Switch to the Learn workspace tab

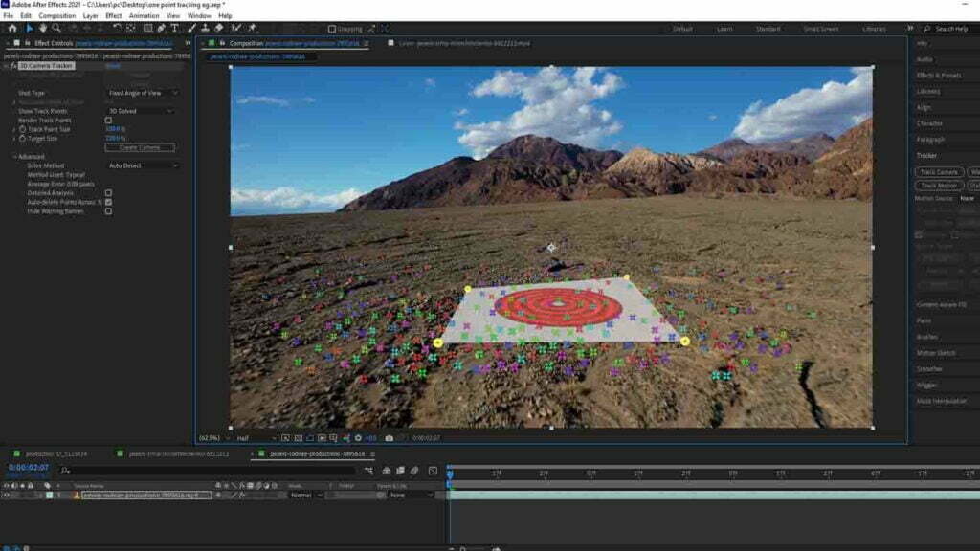pos(724,29)
